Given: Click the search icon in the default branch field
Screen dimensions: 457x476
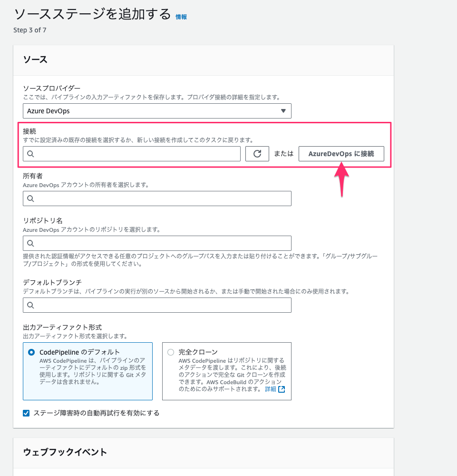Looking at the screenshot, I should 30,305.
